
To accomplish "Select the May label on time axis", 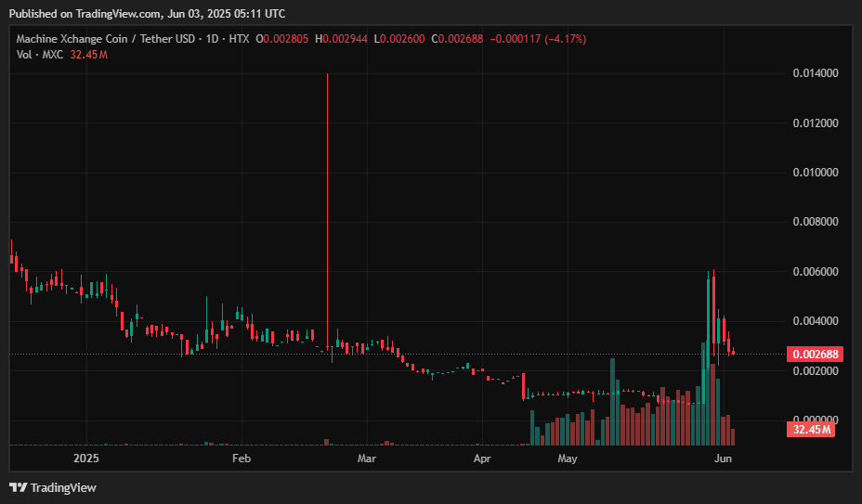I will [x=568, y=459].
